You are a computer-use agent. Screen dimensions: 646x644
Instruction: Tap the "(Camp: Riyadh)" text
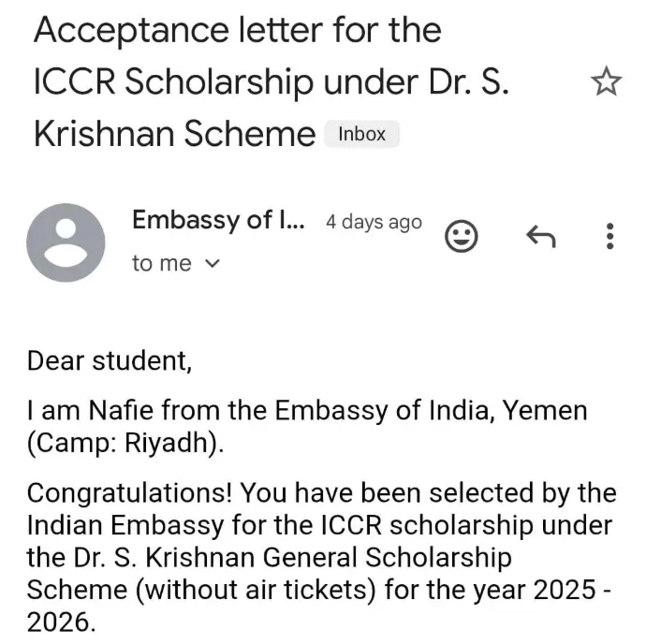coord(126,443)
